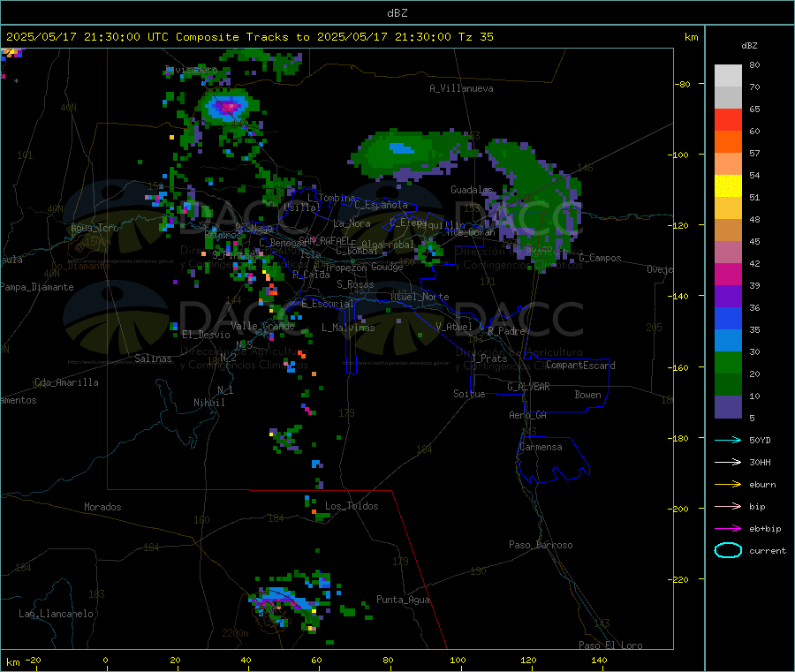Image resolution: width=795 pixels, height=672 pixels.
Task: Click the El_Desvio label
Action: 206,335
